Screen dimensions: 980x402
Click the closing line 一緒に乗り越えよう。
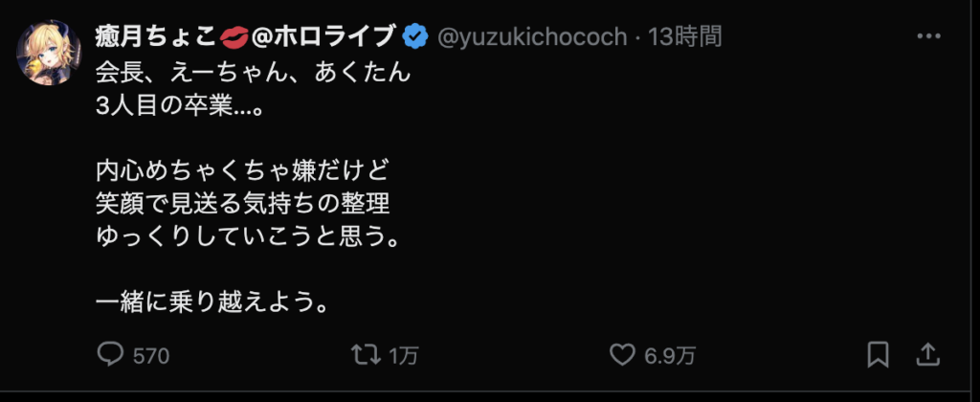tap(212, 302)
